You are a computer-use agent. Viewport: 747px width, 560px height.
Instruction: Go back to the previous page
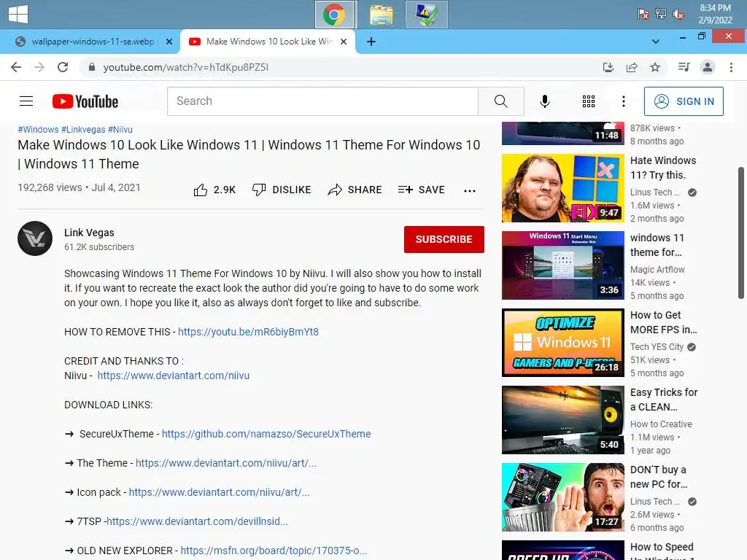(16, 67)
